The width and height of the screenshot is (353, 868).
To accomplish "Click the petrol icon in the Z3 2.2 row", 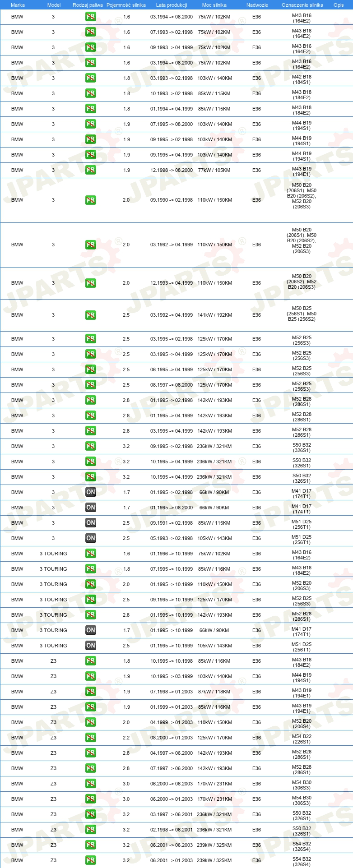I will coord(90,738).
